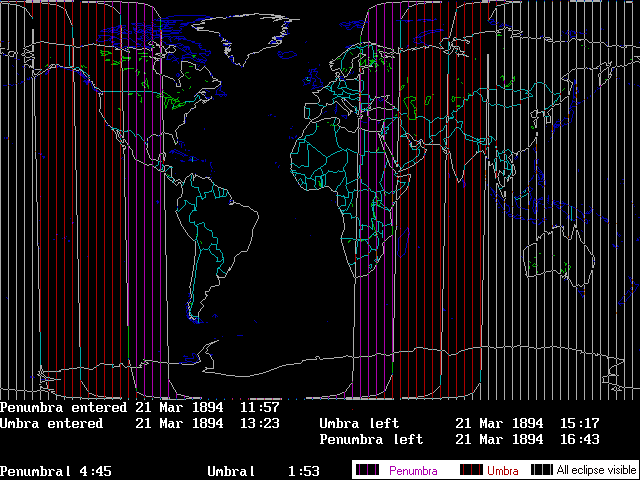Click the All eclipse visible legend text
This screenshot has height=480, width=640.
pyautogui.click(x=594, y=469)
